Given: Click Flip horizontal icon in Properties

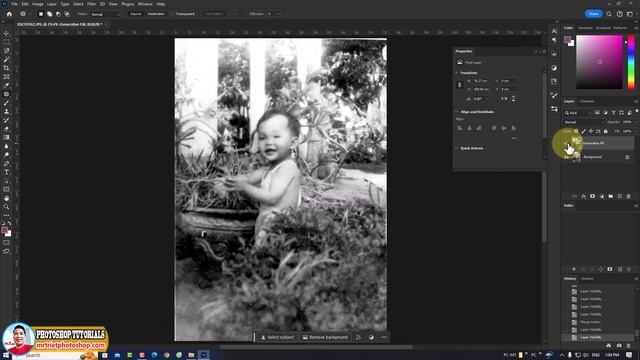Looking at the screenshot, I should click(504, 99).
